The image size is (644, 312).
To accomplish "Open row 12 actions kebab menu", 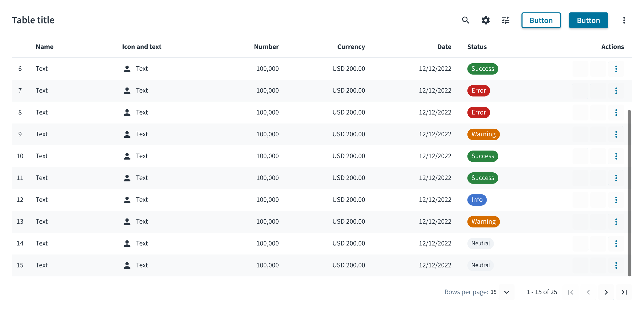I will 616,200.
